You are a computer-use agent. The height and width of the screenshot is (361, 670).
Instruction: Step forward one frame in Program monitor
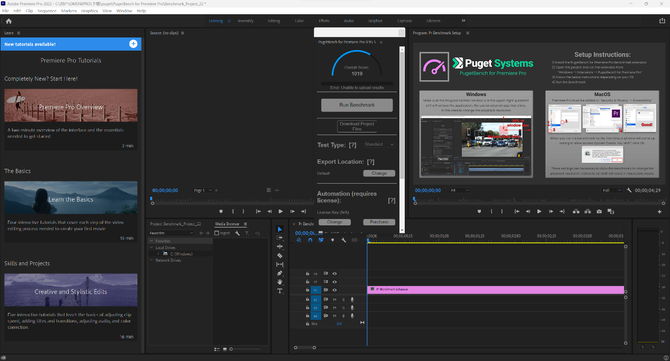point(551,211)
